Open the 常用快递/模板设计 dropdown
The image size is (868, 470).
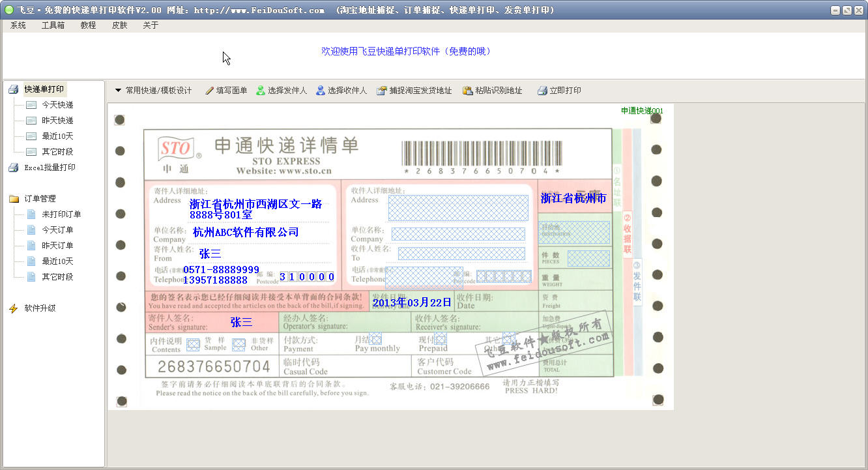(x=154, y=91)
